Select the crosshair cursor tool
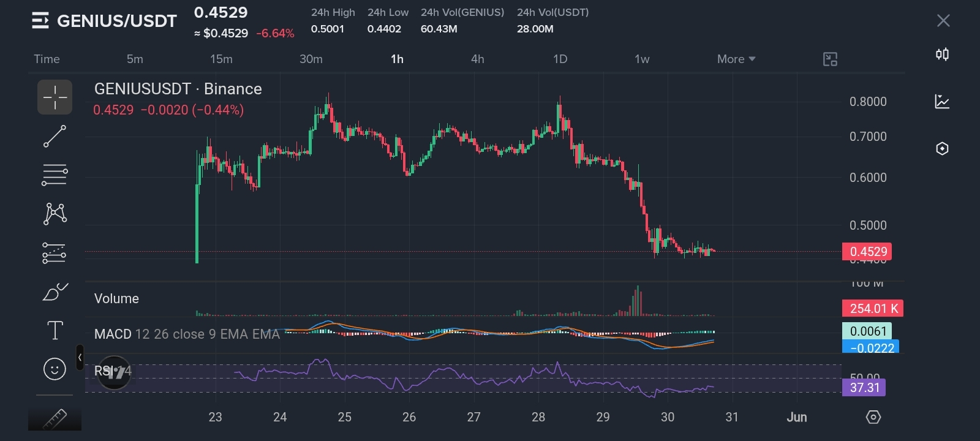The height and width of the screenshot is (441, 980). tap(55, 97)
